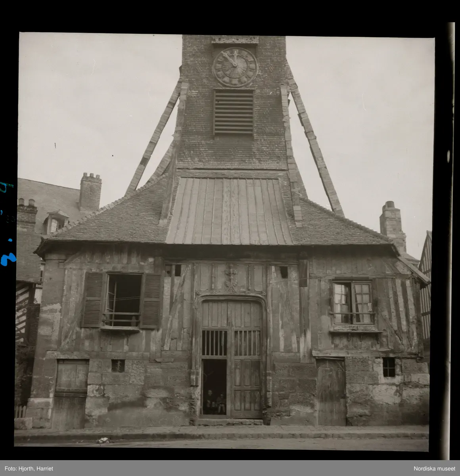Click the right diagonal support beam
460x476 pixels.
[316, 146]
